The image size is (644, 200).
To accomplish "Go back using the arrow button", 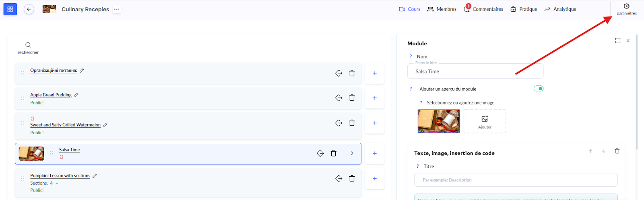I will coord(29,9).
